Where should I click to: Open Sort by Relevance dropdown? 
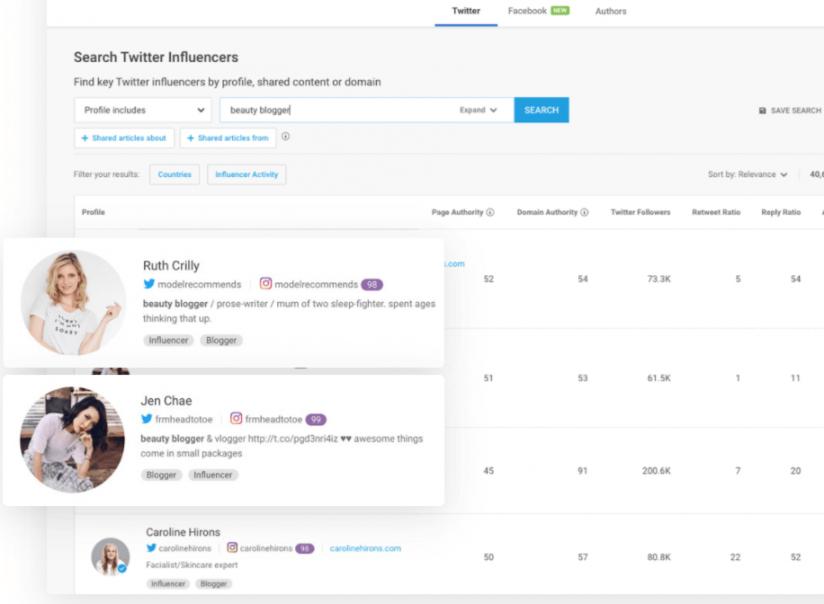pyautogui.click(x=748, y=174)
